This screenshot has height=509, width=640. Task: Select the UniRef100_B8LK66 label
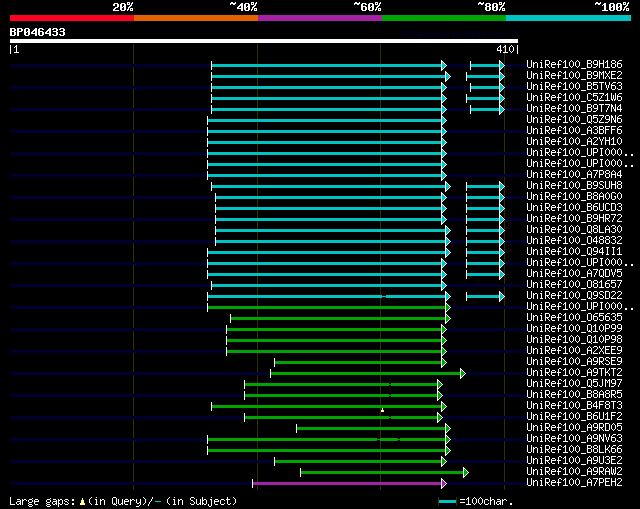tap(574, 450)
